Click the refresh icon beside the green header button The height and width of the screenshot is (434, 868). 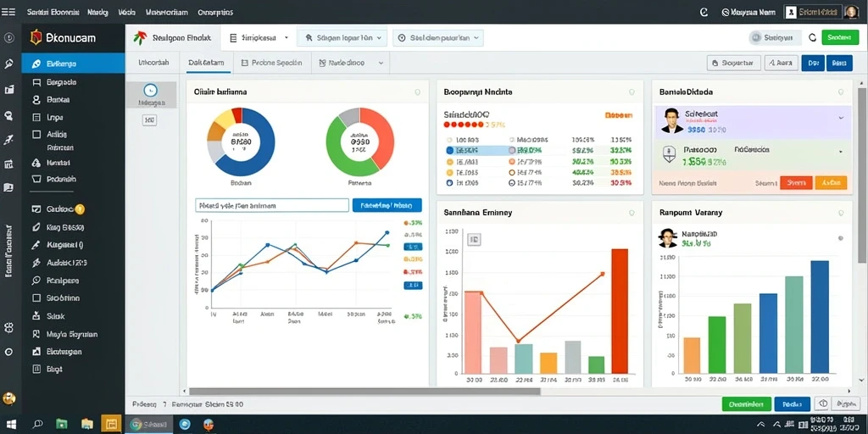click(x=812, y=37)
